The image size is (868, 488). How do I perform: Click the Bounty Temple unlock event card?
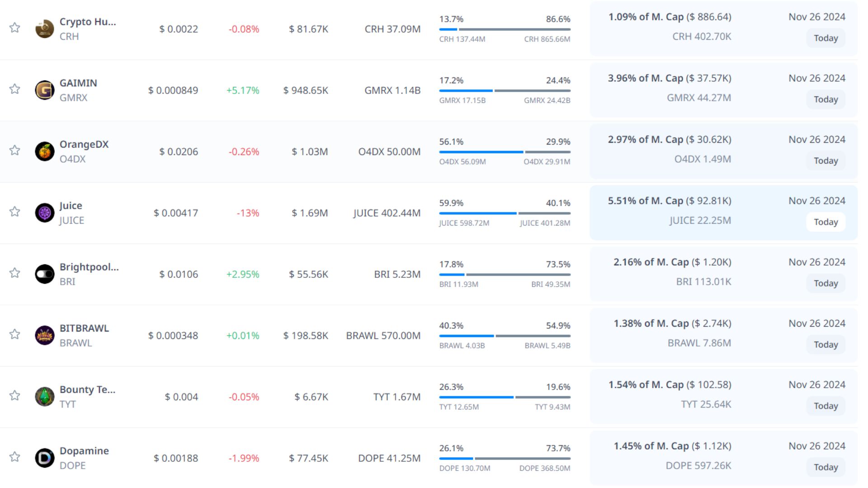[x=723, y=397]
